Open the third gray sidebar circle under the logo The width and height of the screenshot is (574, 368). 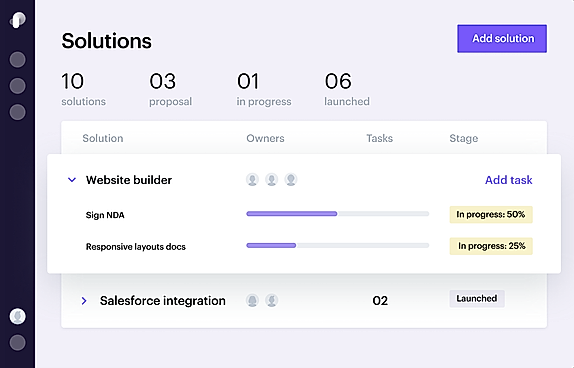click(x=17, y=112)
